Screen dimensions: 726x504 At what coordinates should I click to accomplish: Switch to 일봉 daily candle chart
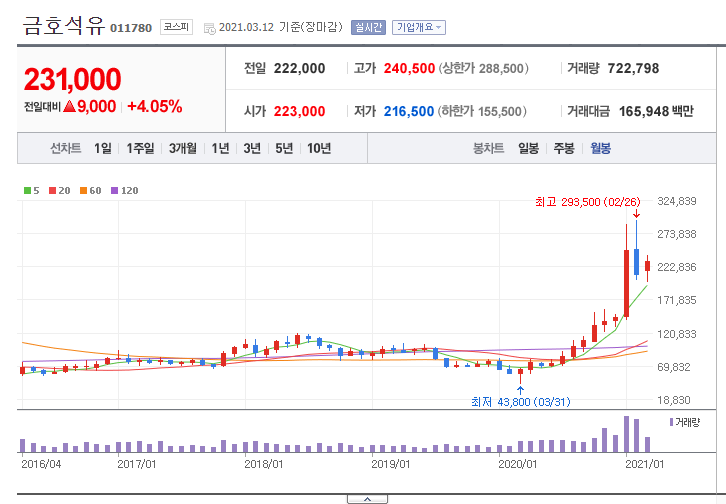click(x=528, y=149)
